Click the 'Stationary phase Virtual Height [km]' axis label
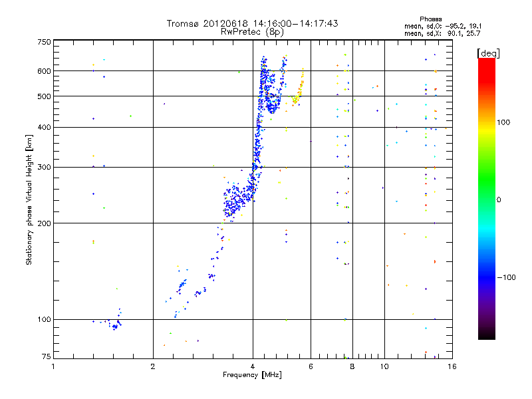Viewport: 532px width, 399px height. pos(29,200)
